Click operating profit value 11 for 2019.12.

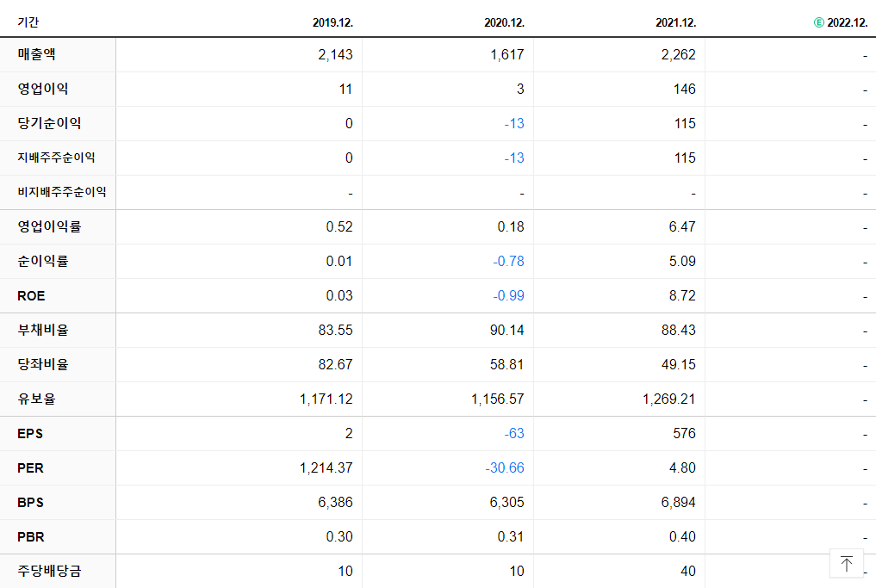coord(345,90)
